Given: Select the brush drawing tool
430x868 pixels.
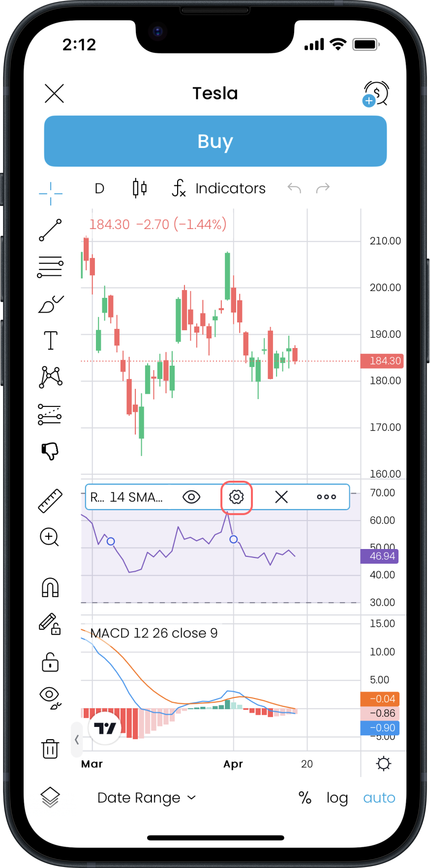Looking at the screenshot, I should coord(51,304).
